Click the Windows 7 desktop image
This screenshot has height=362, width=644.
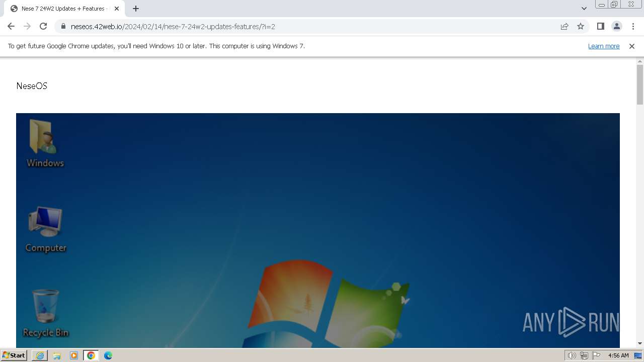318,230
